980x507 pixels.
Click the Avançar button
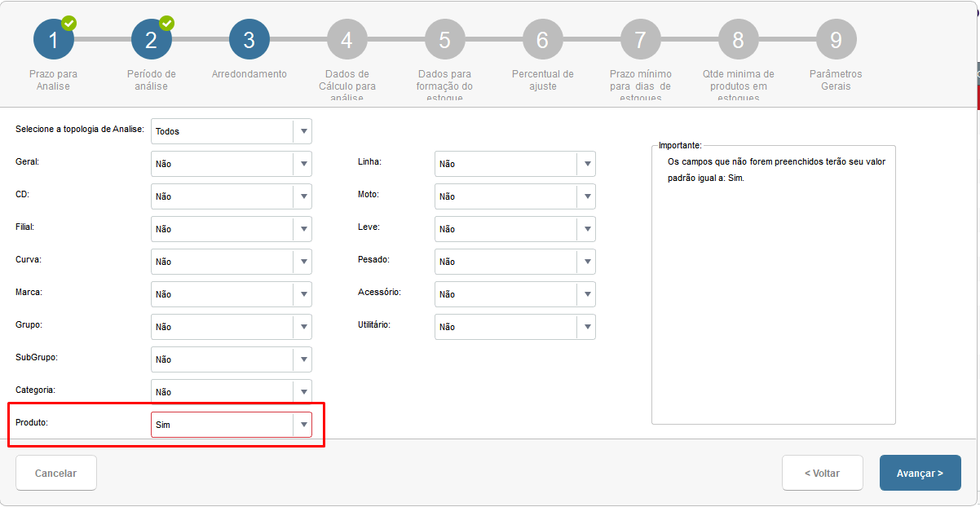[x=920, y=473]
